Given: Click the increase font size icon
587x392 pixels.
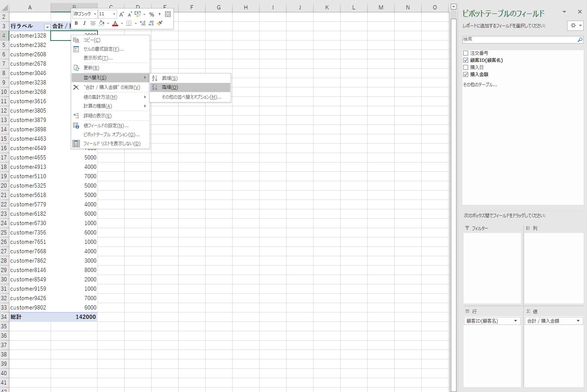Looking at the screenshot, I should coord(121,14).
